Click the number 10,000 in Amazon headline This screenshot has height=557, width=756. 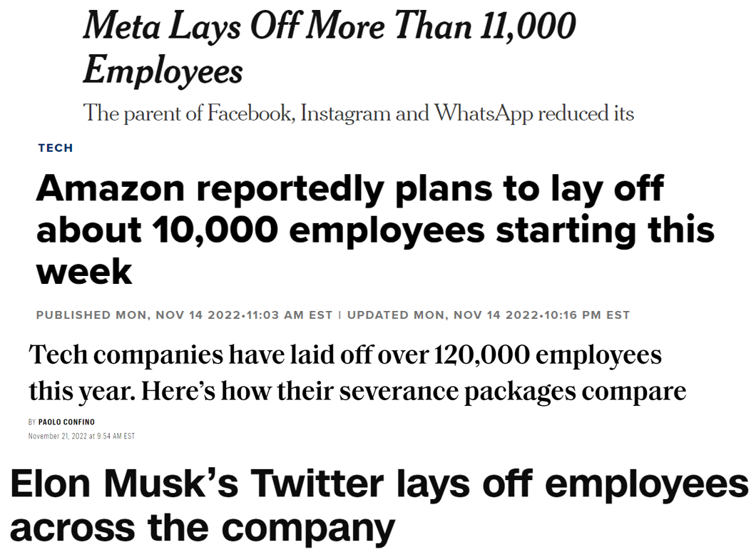pos(215,230)
